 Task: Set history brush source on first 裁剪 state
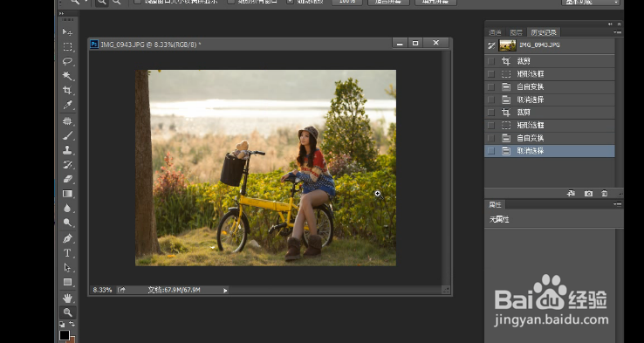(x=490, y=61)
